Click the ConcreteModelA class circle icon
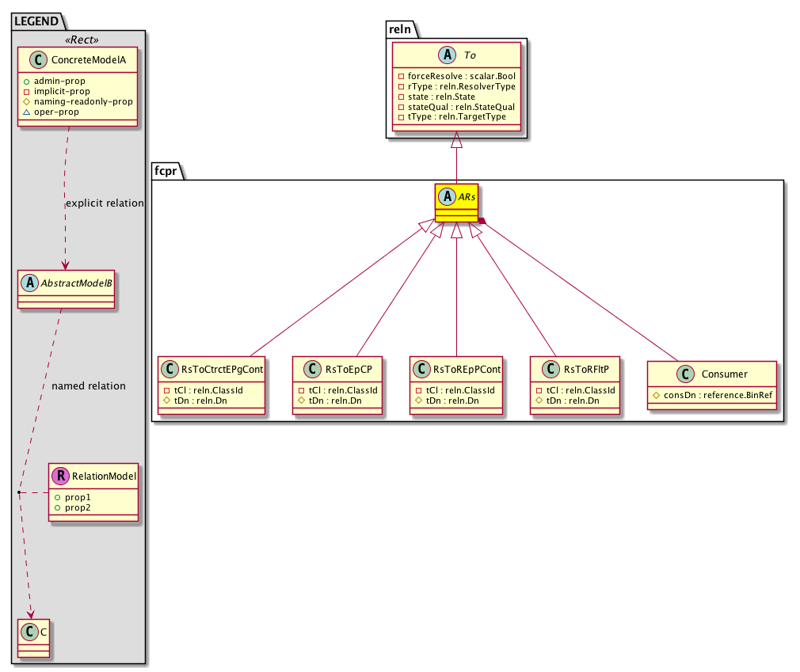The image size is (800, 672). tap(36, 60)
